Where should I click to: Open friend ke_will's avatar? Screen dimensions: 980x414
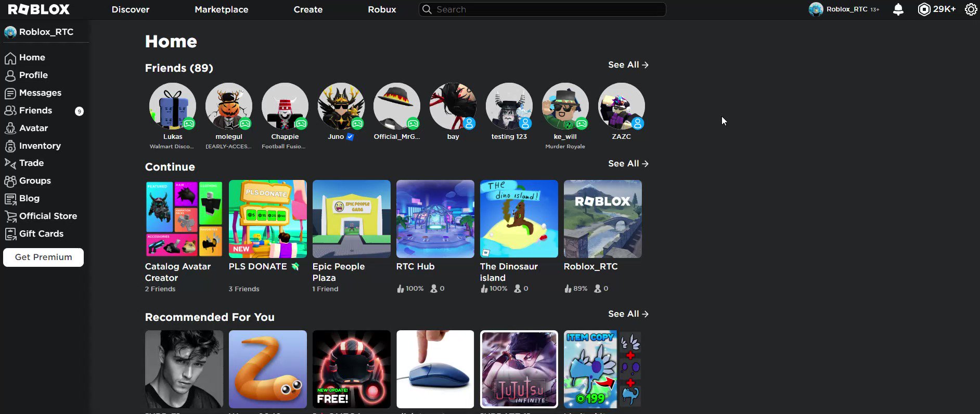(565, 106)
